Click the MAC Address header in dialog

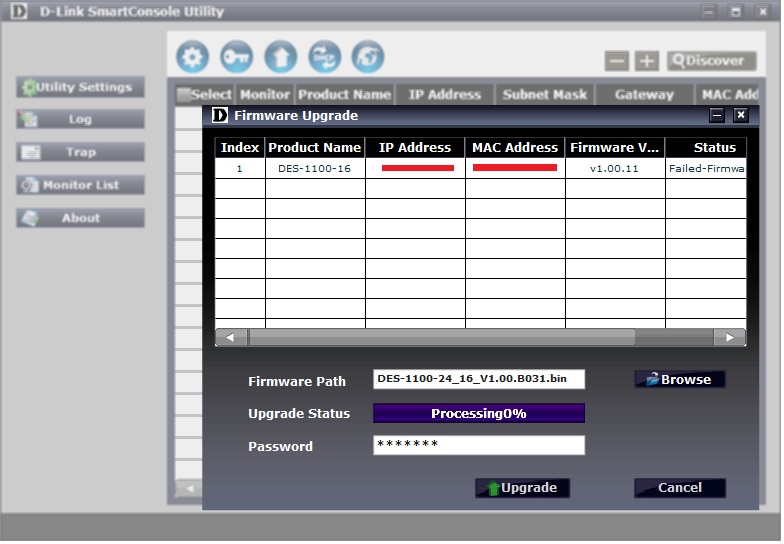[x=515, y=148]
